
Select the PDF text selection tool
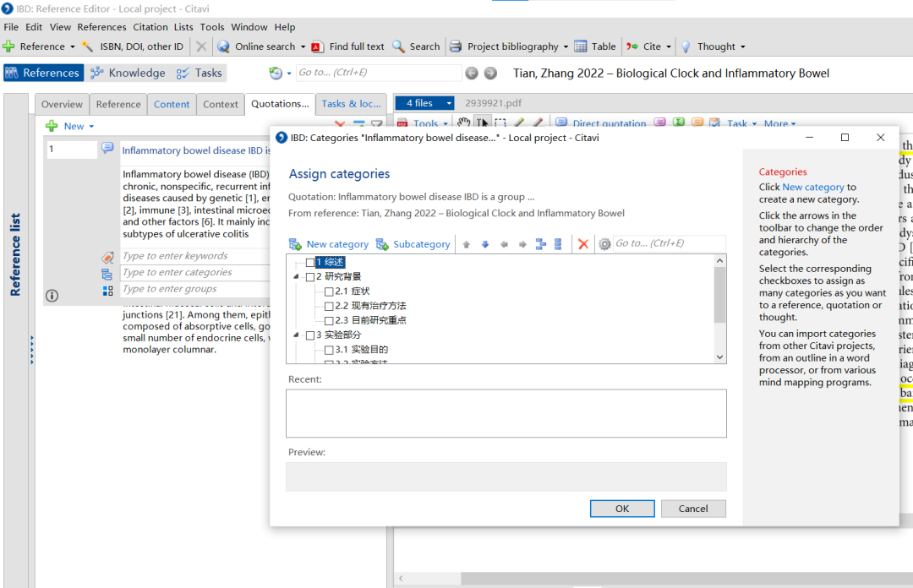(x=482, y=122)
